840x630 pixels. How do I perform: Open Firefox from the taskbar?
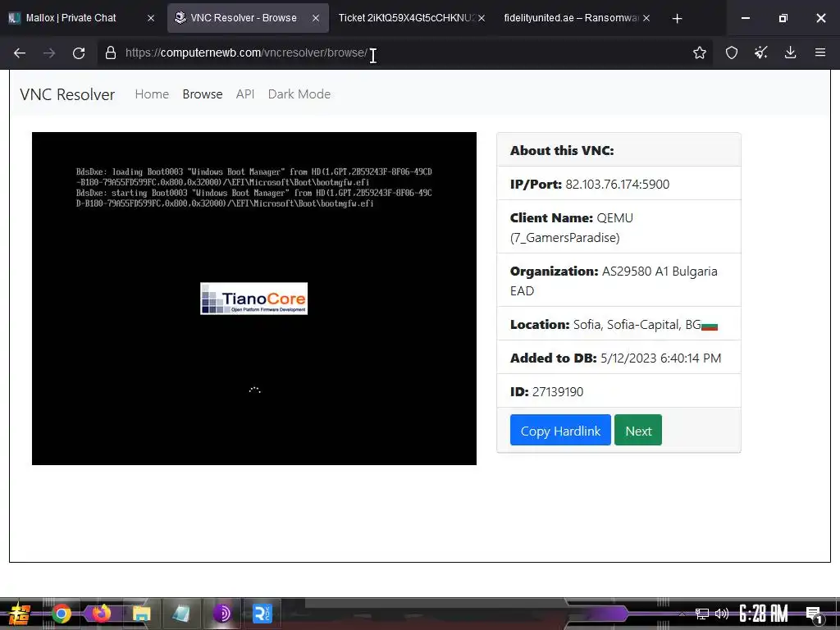pyautogui.click(x=101, y=614)
